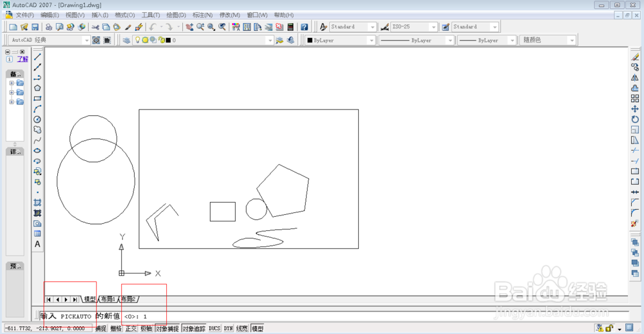Click the coordinates readout in status bar
The width and height of the screenshot is (644, 334).
48,329
